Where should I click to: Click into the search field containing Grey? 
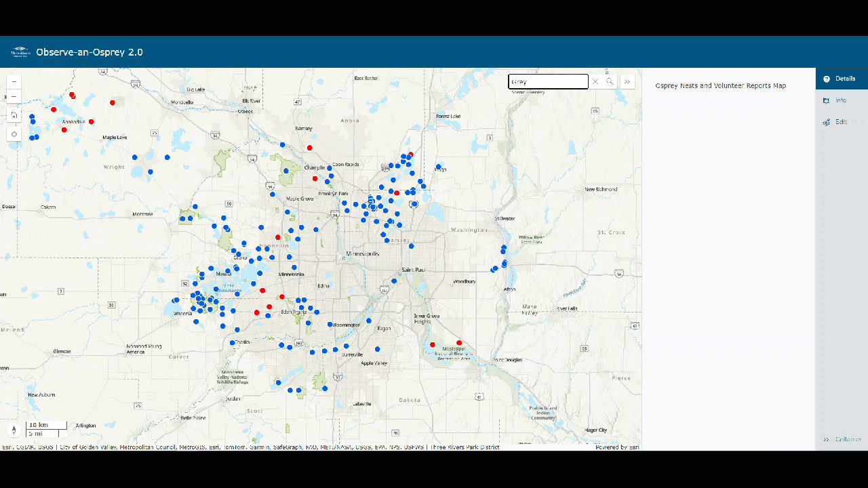click(x=548, y=81)
